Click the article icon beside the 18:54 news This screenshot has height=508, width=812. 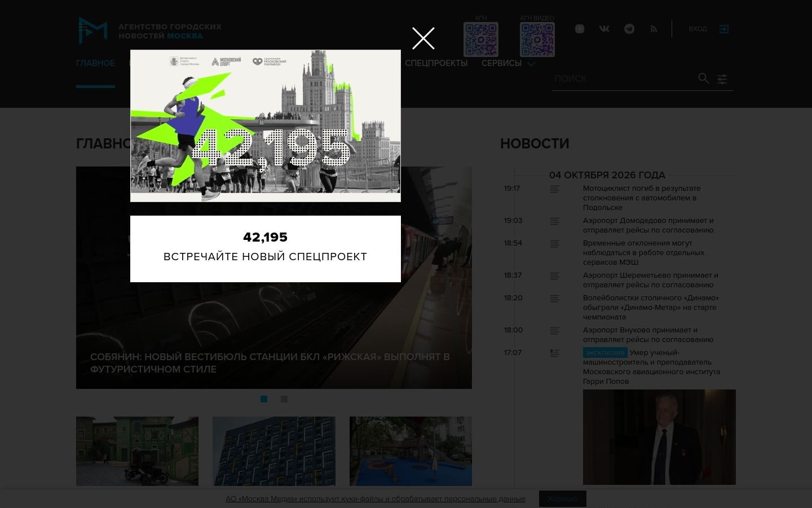point(555,244)
